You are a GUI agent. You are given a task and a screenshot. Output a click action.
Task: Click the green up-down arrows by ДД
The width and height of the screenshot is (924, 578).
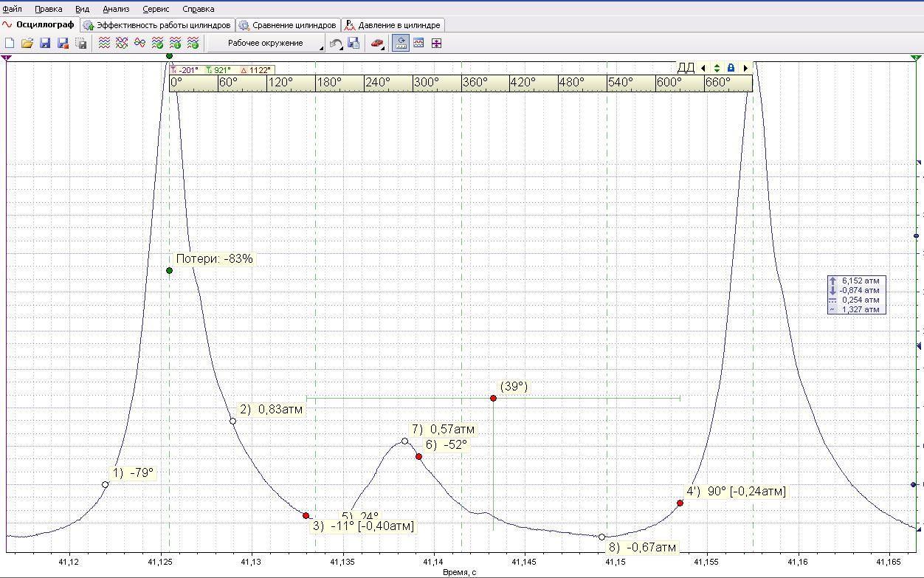(x=717, y=68)
